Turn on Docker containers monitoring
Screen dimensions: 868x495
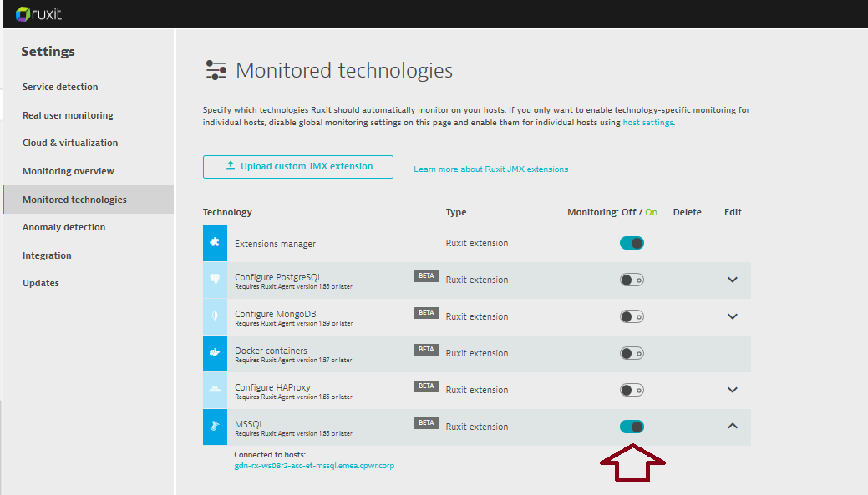click(632, 353)
